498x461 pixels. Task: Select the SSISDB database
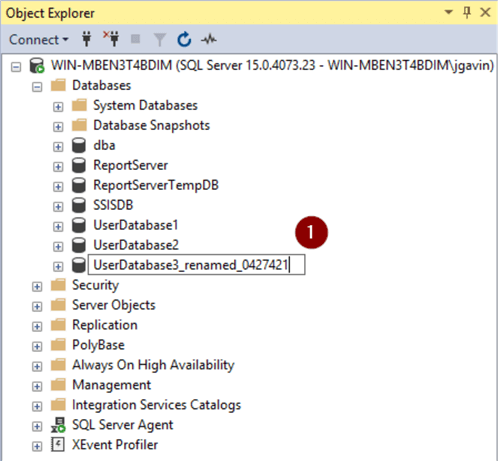(x=113, y=205)
